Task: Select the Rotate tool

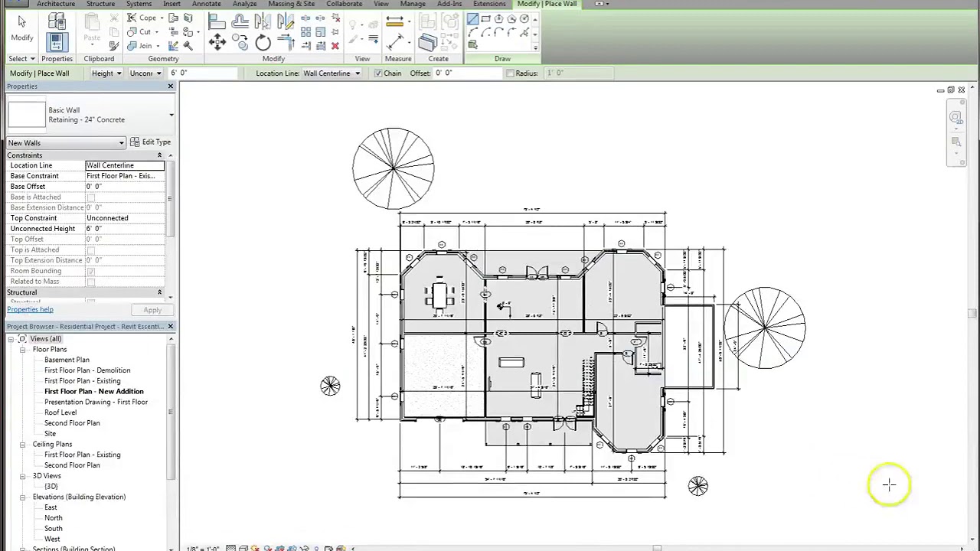Action: 263,42
